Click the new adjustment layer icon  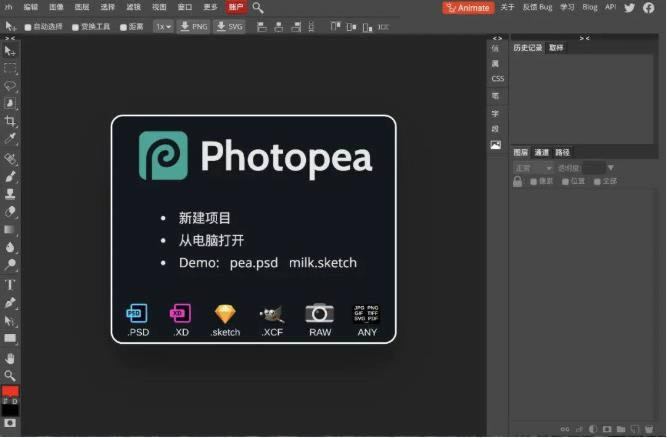593,429
